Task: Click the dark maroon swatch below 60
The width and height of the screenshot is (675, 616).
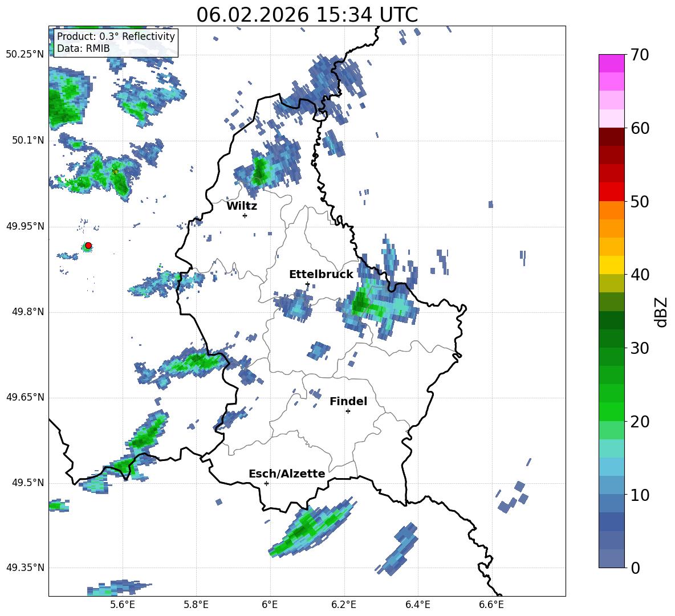Action: 611,137
